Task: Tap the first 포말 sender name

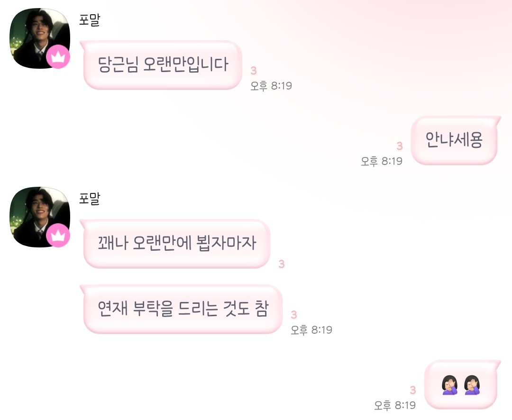Action: (x=90, y=20)
